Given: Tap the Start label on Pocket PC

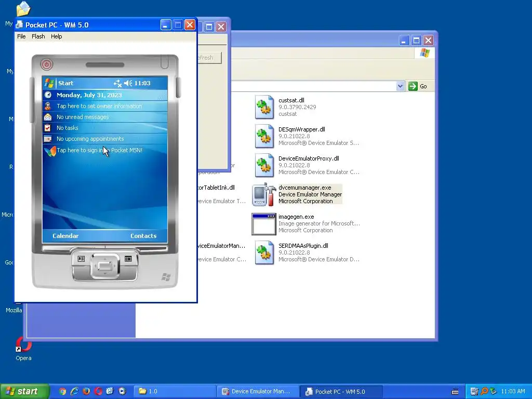Looking at the screenshot, I should (x=65, y=83).
